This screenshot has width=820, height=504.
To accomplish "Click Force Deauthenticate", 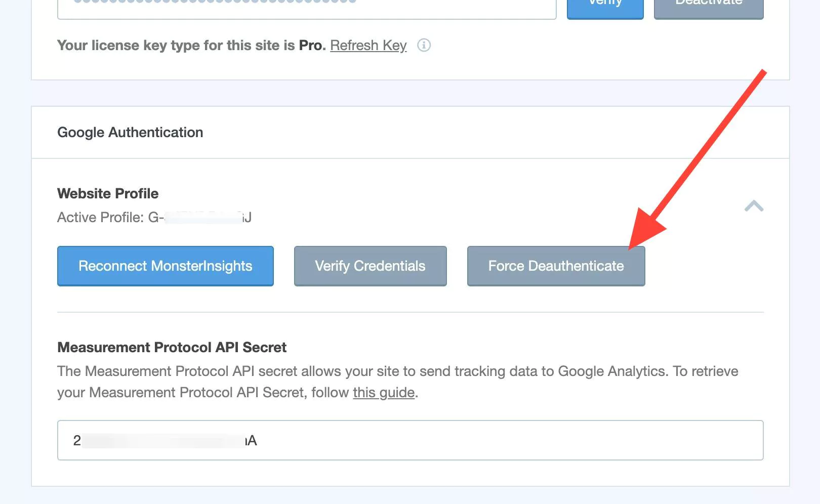I will click(x=555, y=266).
